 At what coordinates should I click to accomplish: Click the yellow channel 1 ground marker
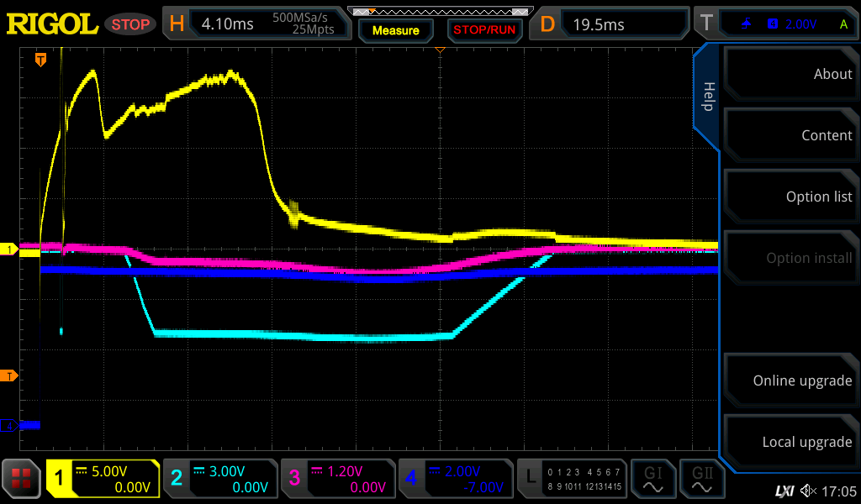[x=9, y=249]
